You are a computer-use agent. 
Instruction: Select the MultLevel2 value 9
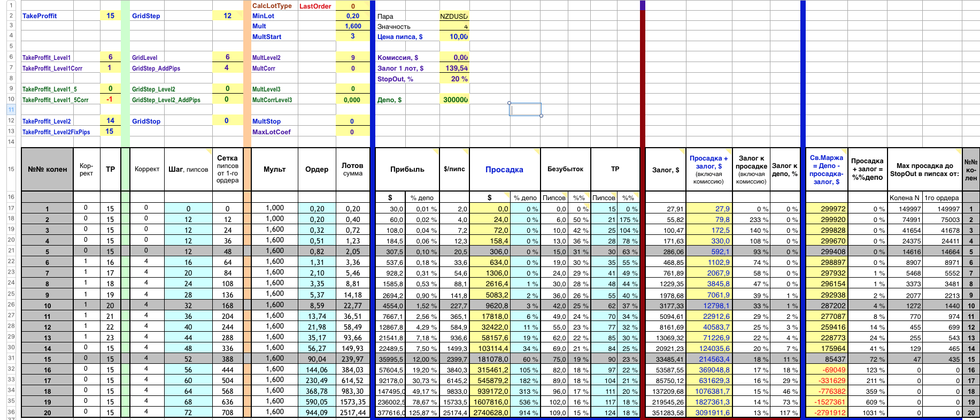(352, 57)
